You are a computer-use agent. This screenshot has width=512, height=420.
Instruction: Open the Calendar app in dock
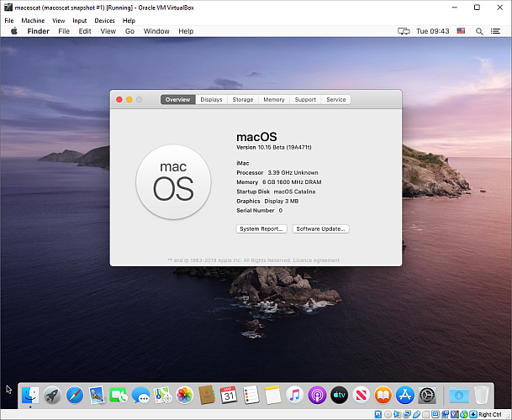pos(229,394)
